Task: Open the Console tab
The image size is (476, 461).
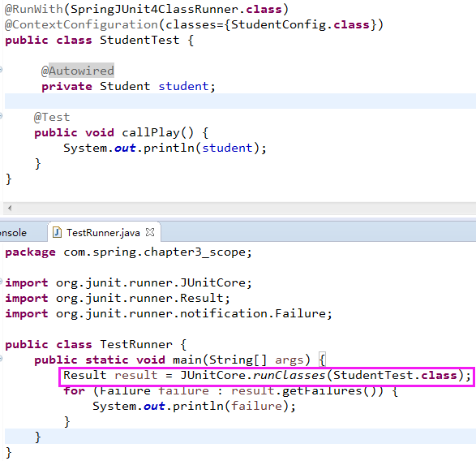Action: pyautogui.click(x=13, y=232)
